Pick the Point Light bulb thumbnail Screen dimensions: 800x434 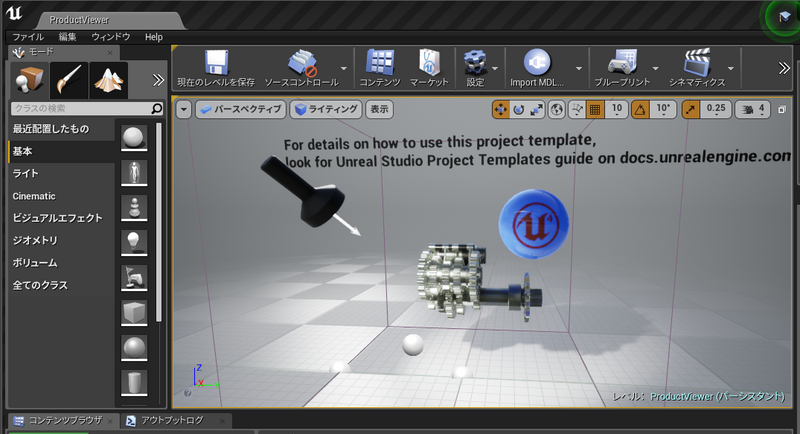[134, 243]
